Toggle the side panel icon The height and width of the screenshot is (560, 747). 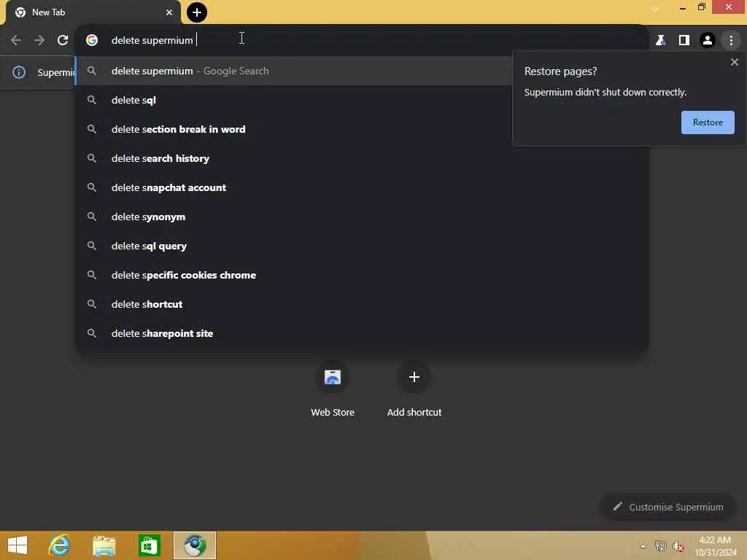[684, 41]
